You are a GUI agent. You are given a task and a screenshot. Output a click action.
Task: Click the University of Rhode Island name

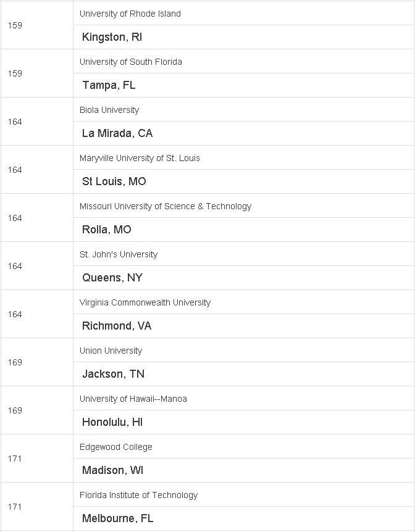[130, 14]
